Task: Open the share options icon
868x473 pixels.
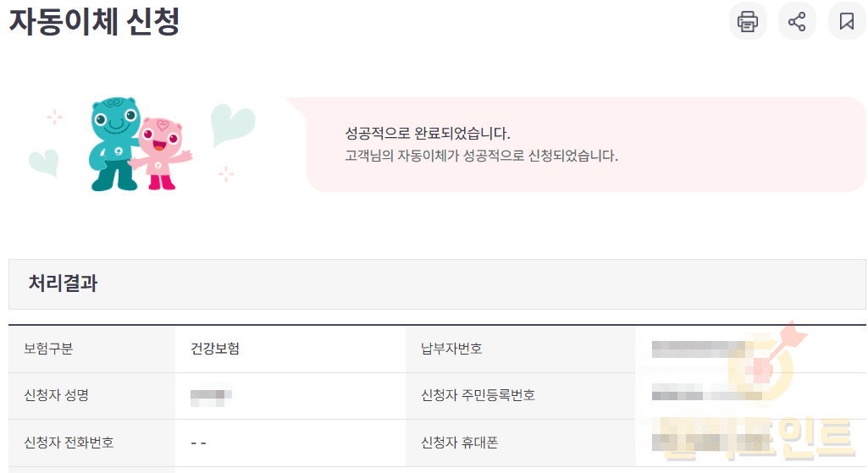Action: [797, 21]
